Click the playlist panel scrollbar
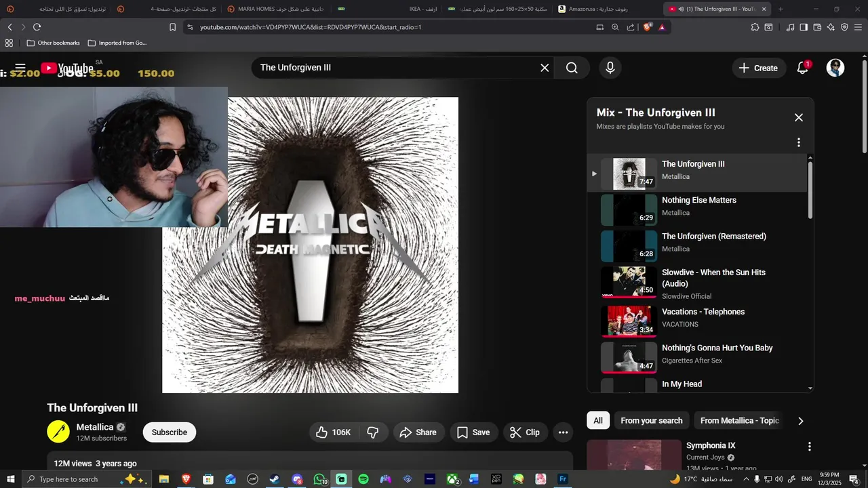868x488 pixels. (810, 190)
